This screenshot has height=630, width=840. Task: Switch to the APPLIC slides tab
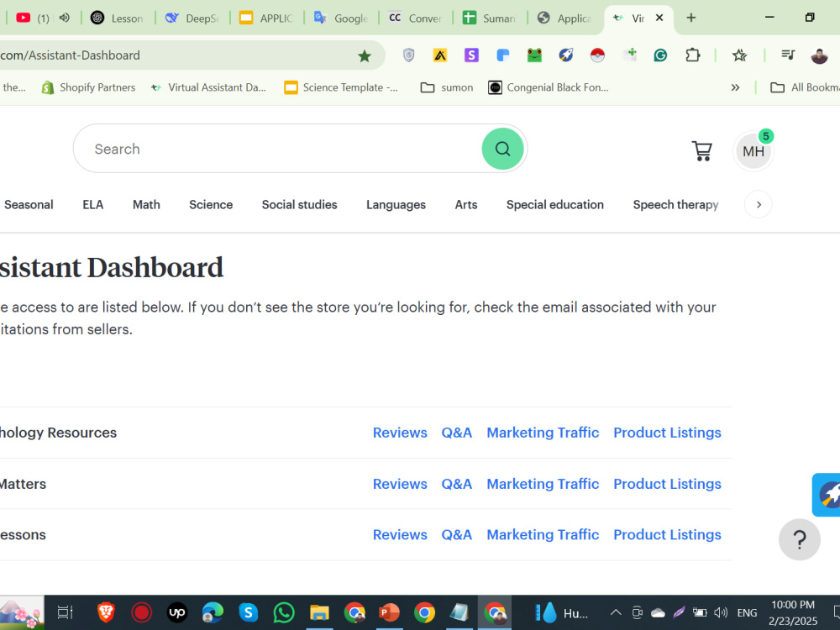[266, 18]
